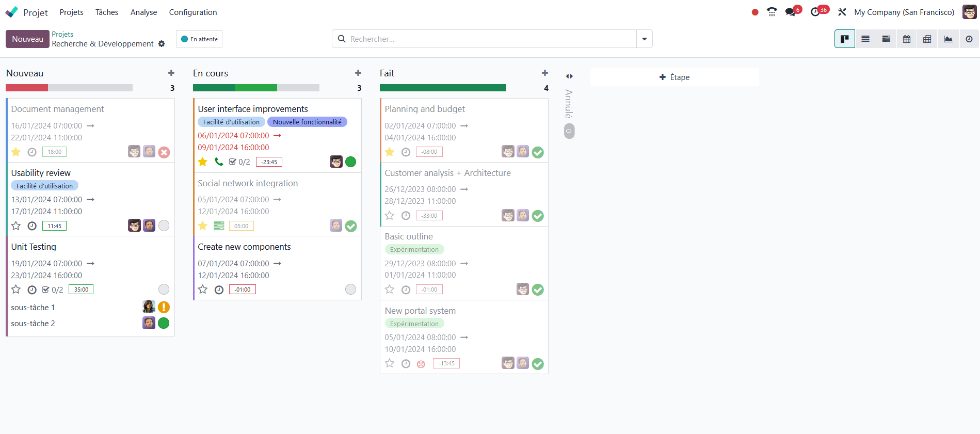Open the green state selector on User interface improvements

(350, 162)
